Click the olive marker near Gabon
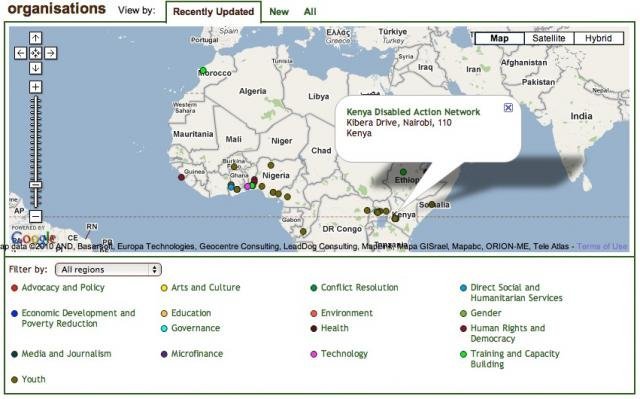Image resolution: width=640 pixels, height=399 pixels. 303,231
